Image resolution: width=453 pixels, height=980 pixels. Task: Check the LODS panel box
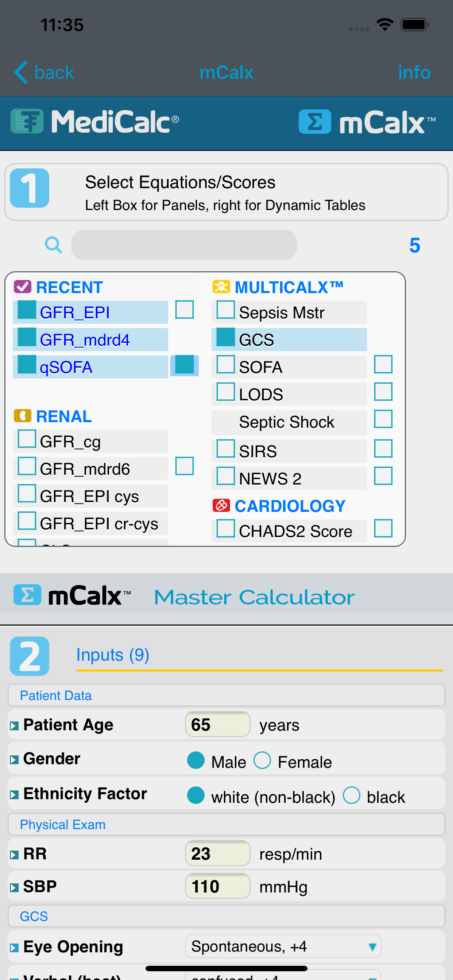click(226, 392)
